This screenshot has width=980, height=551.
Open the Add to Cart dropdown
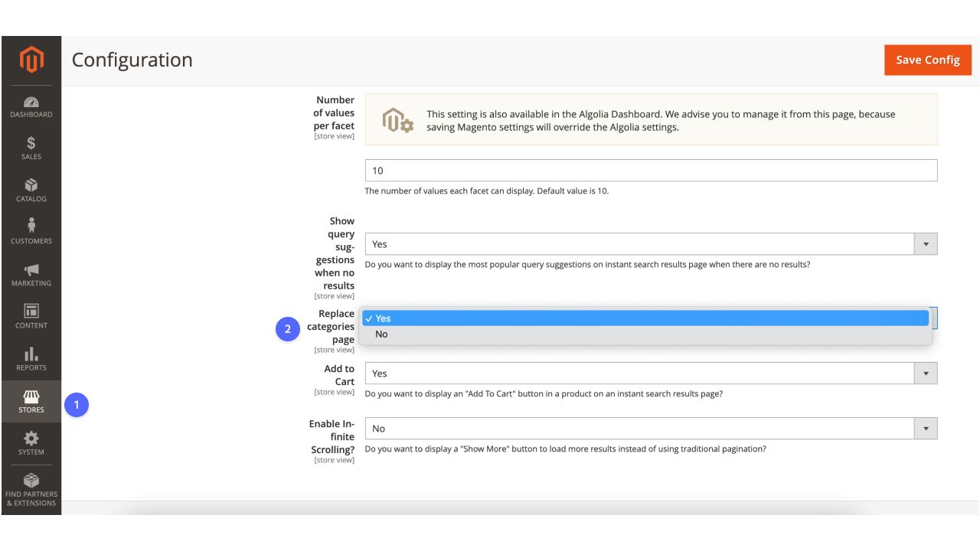point(651,373)
